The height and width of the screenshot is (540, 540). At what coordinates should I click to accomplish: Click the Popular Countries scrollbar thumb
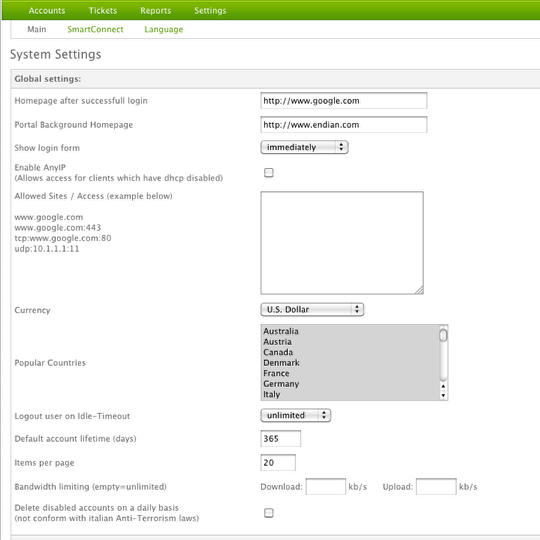443,335
